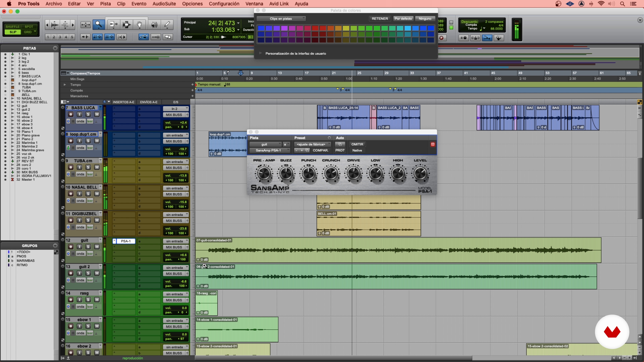Pick the top-row magenta color swatch

pos(292,28)
